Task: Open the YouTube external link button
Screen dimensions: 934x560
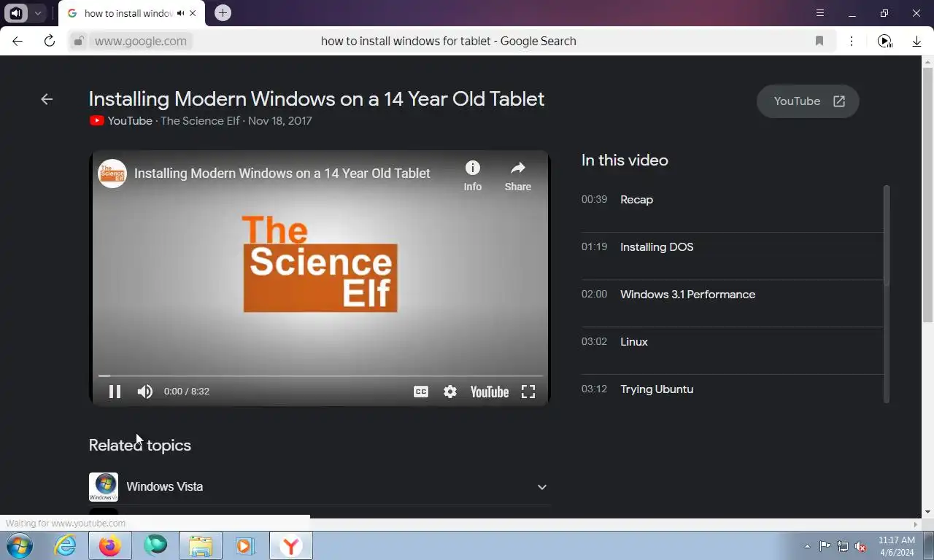Action: click(x=808, y=101)
